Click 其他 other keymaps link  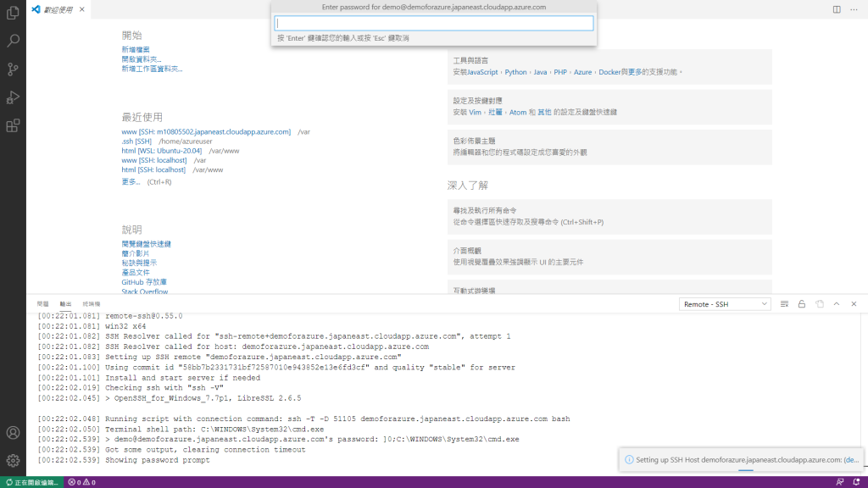click(544, 112)
